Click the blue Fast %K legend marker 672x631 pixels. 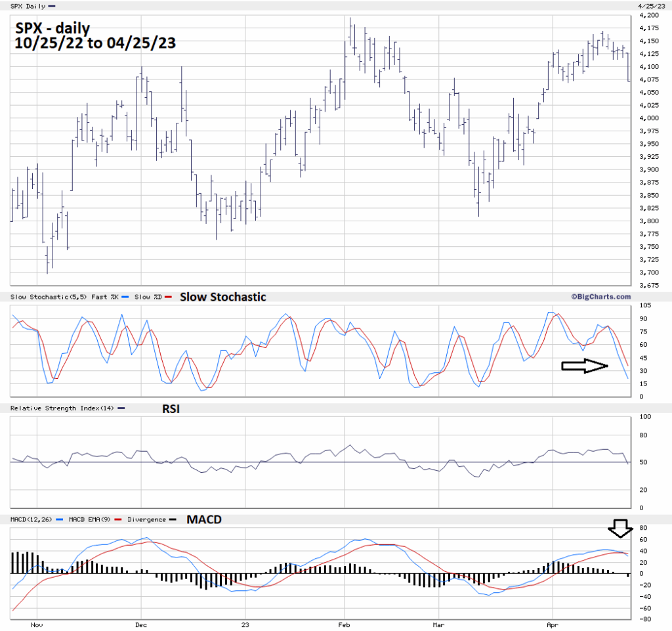(123, 297)
